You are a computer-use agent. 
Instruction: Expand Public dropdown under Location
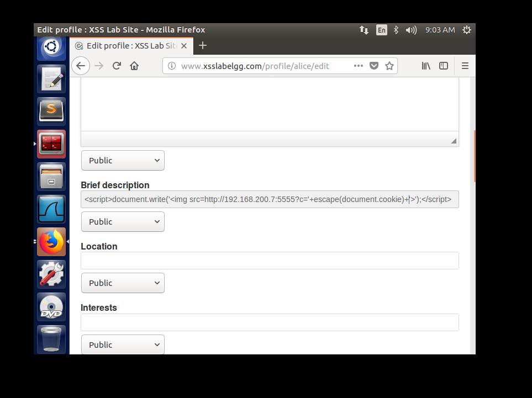coord(123,283)
